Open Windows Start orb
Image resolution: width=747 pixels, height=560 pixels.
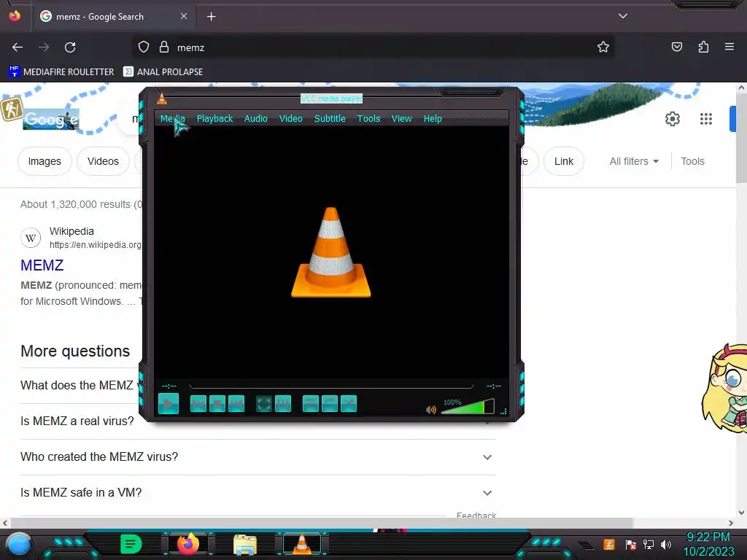point(18,544)
